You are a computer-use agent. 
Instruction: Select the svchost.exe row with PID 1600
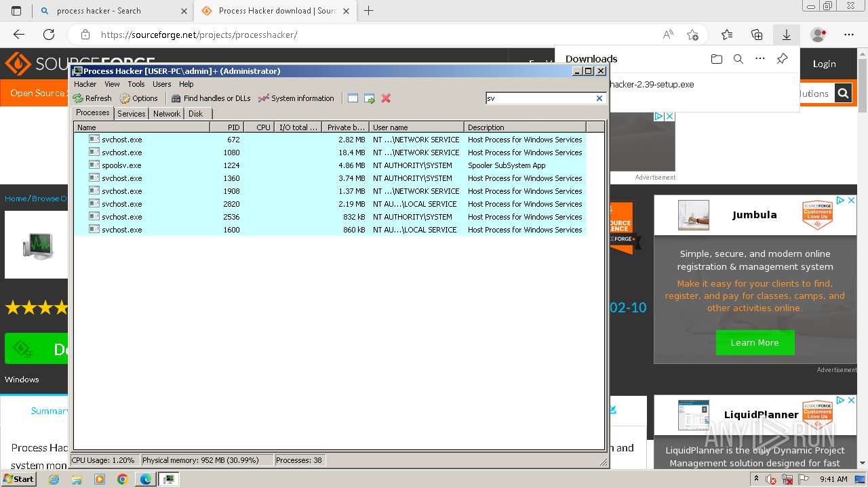pyautogui.click(x=330, y=230)
